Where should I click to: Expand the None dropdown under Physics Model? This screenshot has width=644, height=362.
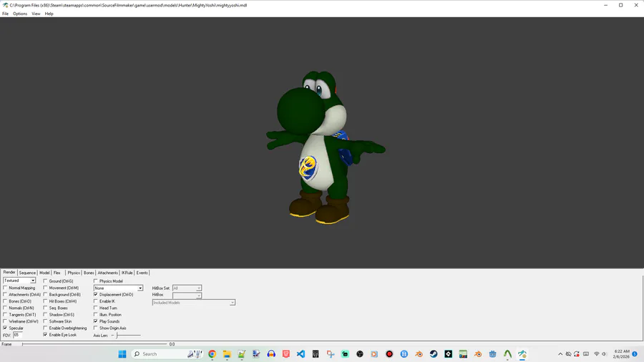118,288
